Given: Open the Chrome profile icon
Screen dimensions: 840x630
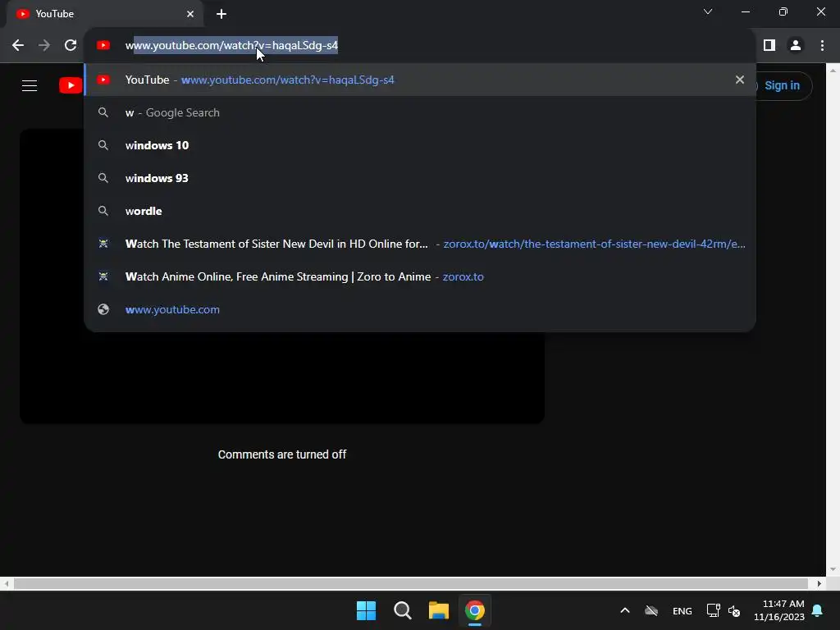Looking at the screenshot, I should (796, 46).
